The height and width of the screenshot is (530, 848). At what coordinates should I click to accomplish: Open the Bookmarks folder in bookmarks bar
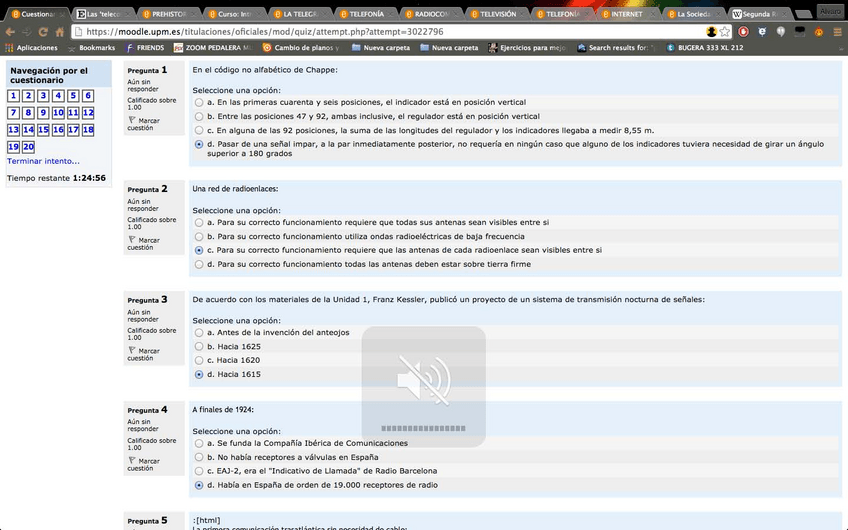tap(90, 48)
